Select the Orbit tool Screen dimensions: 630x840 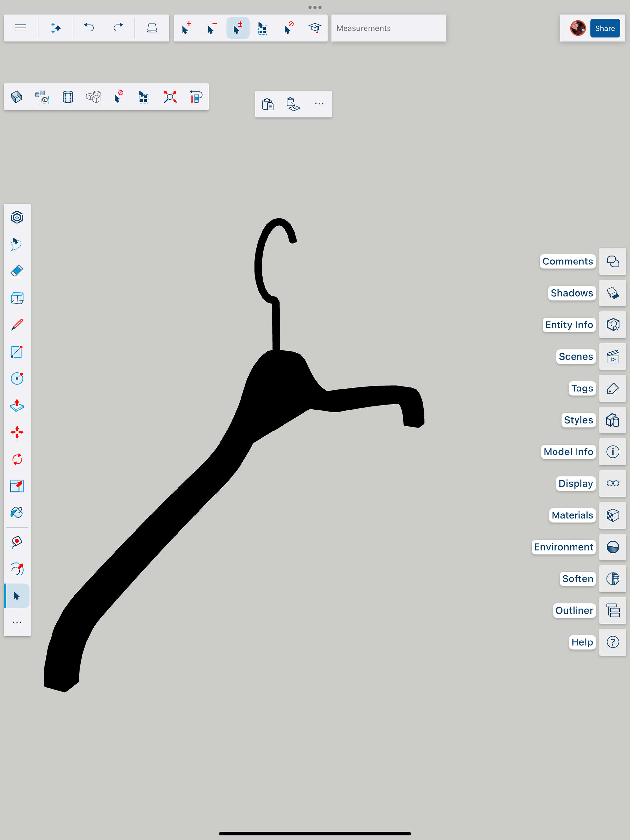pos(17,569)
